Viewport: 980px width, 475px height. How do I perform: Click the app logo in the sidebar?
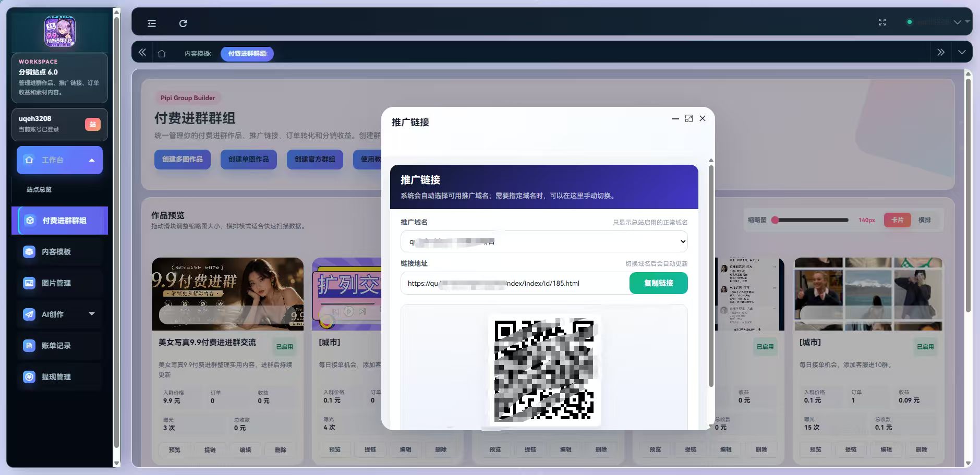click(59, 31)
